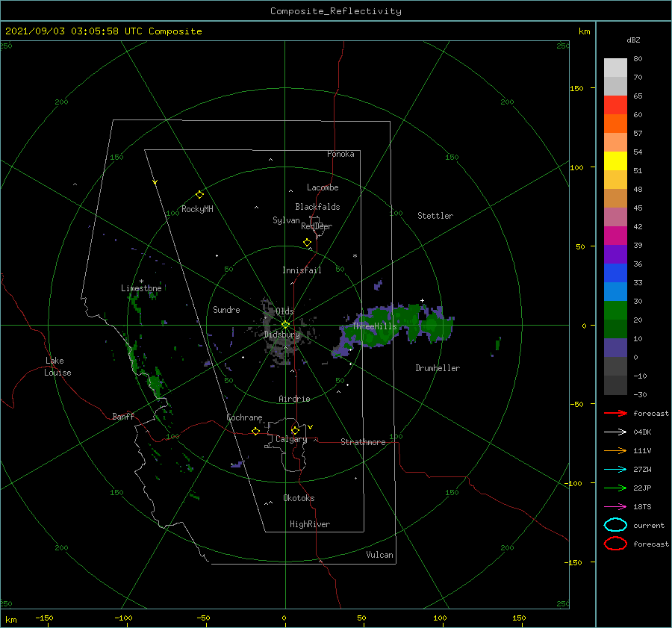Click yellow diamond marker below RedDeer
The width and height of the screenshot is (672, 628).
(x=307, y=243)
